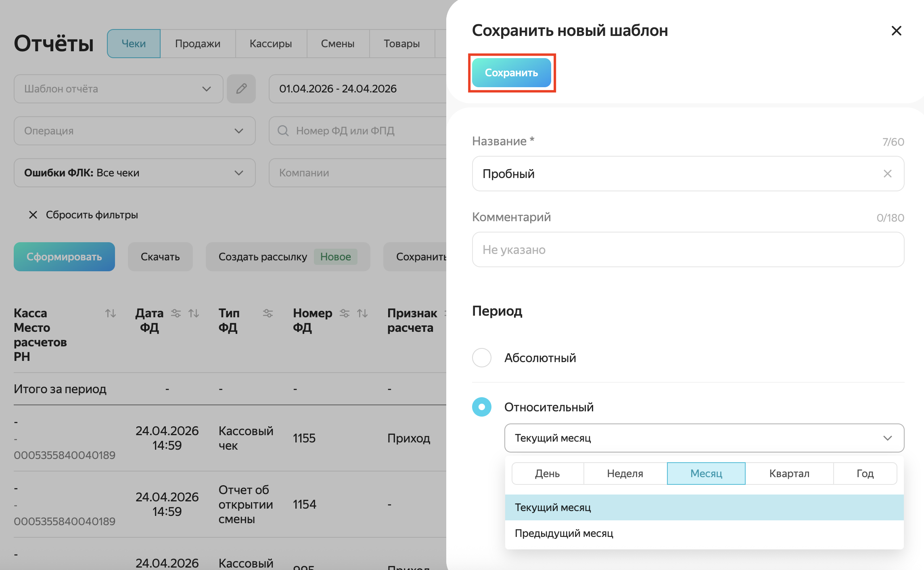Viewport: 924px width, 570px height.
Task: Select День period segment
Action: [548, 474]
